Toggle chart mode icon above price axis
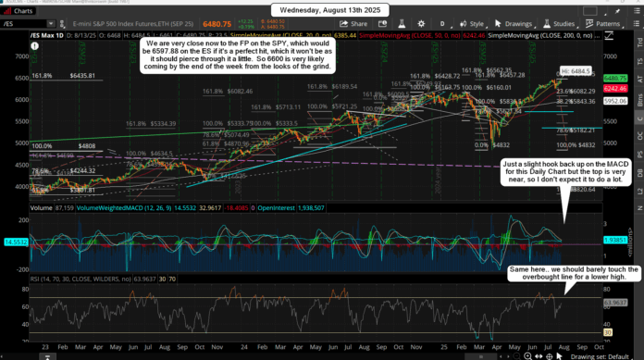 pos(609,35)
